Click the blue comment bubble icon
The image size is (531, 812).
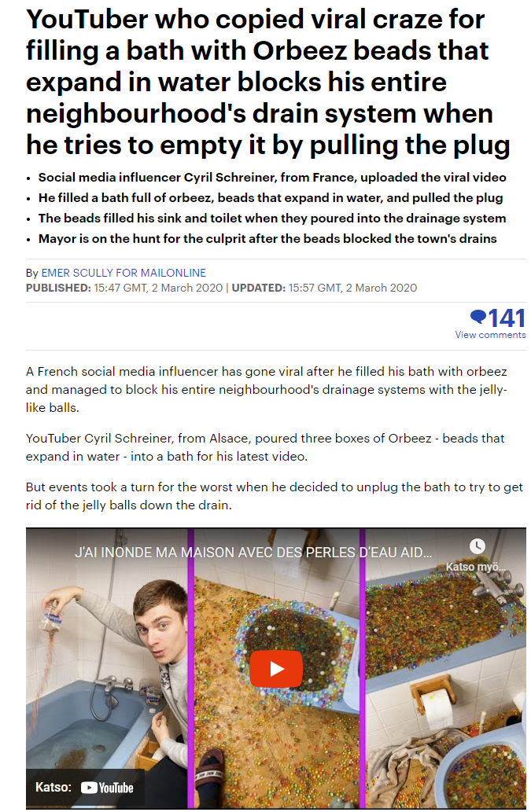[x=478, y=316]
